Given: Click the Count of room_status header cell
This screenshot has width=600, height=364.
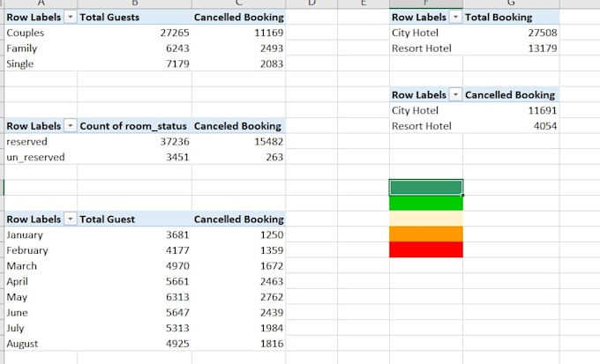Looking at the screenshot, I should point(133,127).
